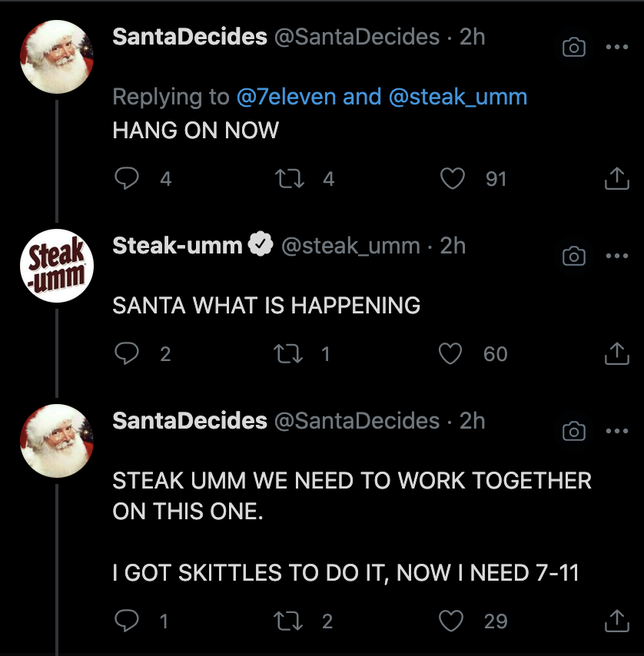Like the HANG ON NOW tweet
This screenshot has width=644, height=656.
click(x=453, y=179)
